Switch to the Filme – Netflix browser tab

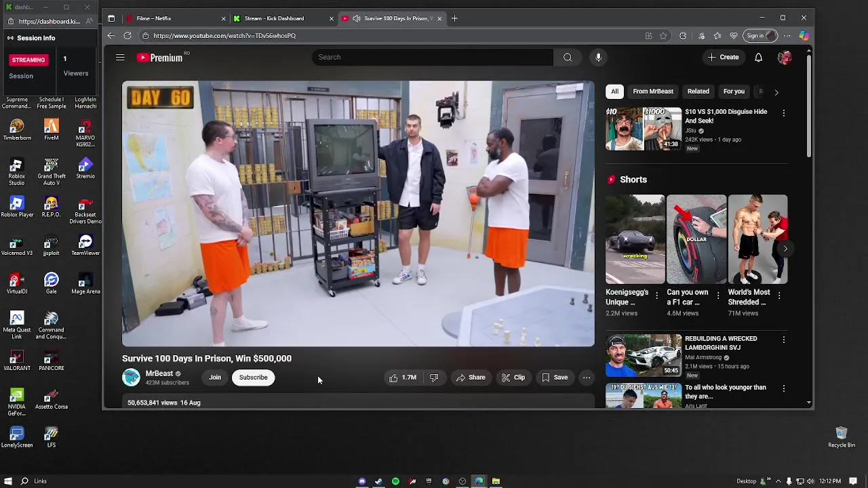tap(175, 18)
